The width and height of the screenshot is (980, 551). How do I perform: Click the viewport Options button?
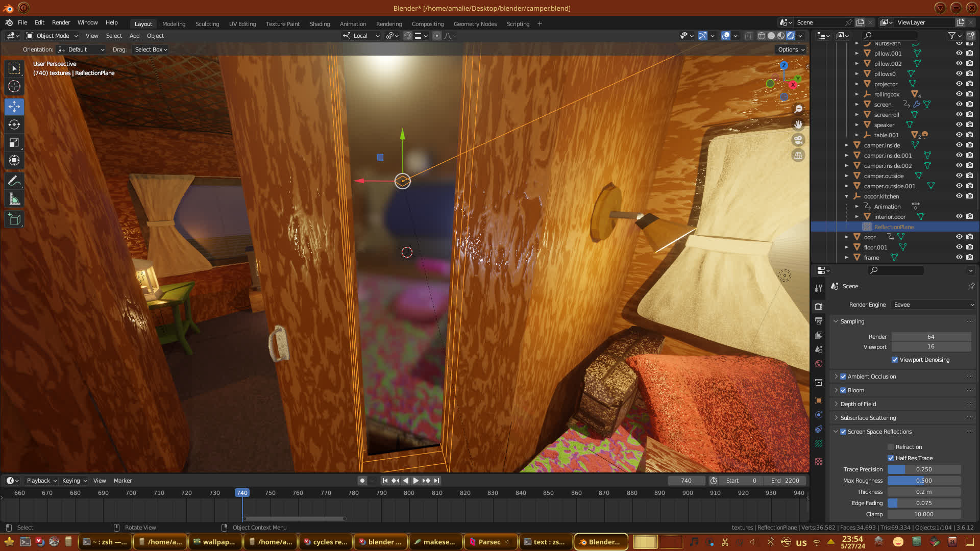(x=791, y=49)
